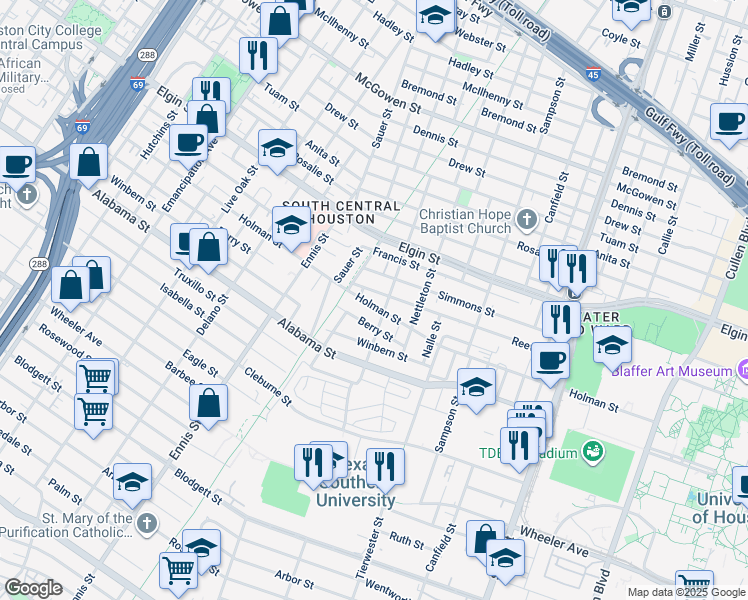Open the TDECU Stadium marker
The image size is (748, 600).
coord(593,452)
